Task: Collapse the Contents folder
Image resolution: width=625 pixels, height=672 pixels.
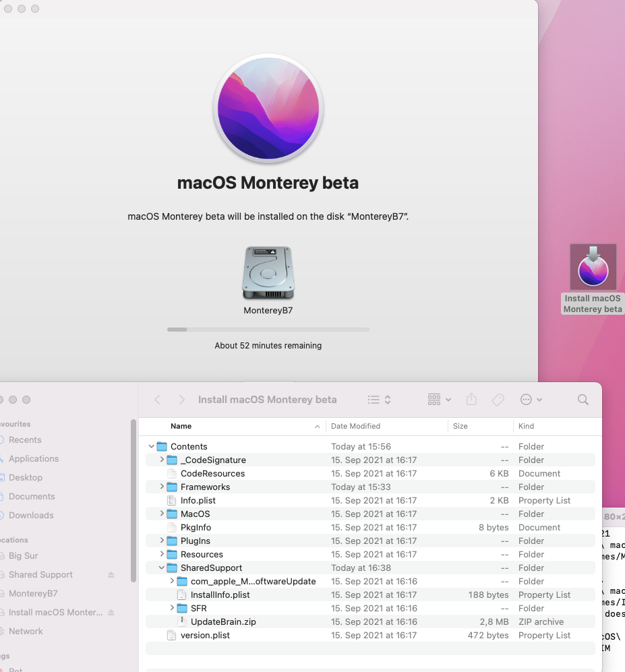Action: pos(151,447)
